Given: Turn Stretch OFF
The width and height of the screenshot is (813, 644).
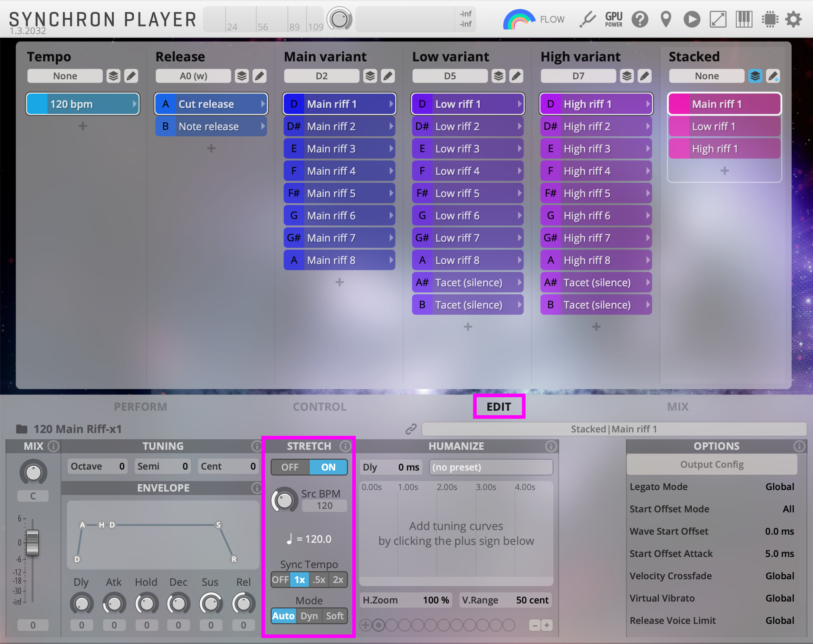Looking at the screenshot, I should coord(290,467).
